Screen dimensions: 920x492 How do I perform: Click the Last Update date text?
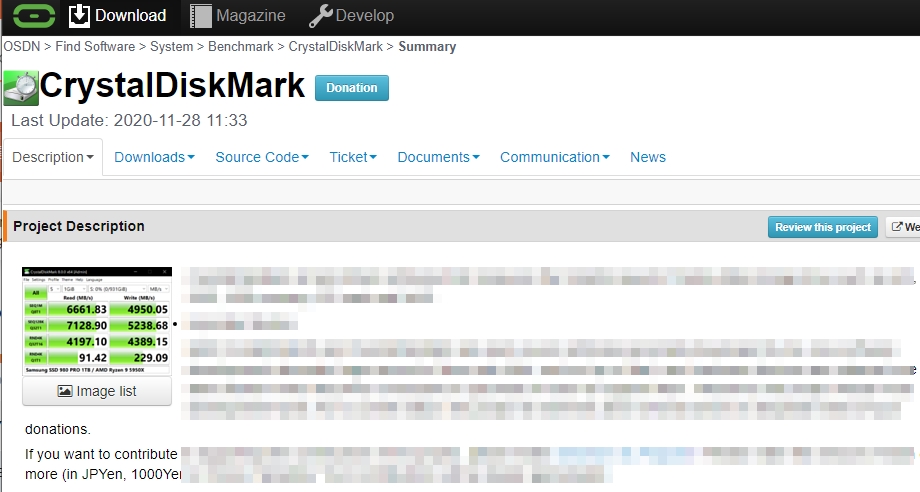[x=129, y=121]
